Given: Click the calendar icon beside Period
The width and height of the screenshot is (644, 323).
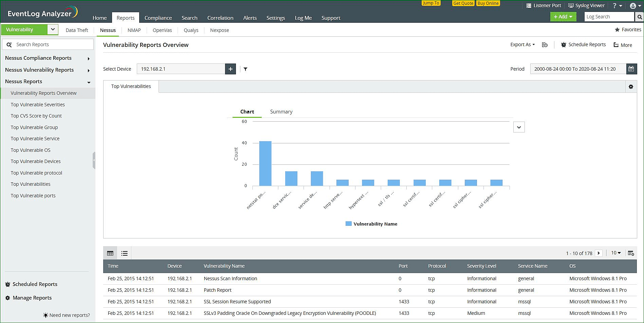Looking at the screenshot, I should [631, 69].
